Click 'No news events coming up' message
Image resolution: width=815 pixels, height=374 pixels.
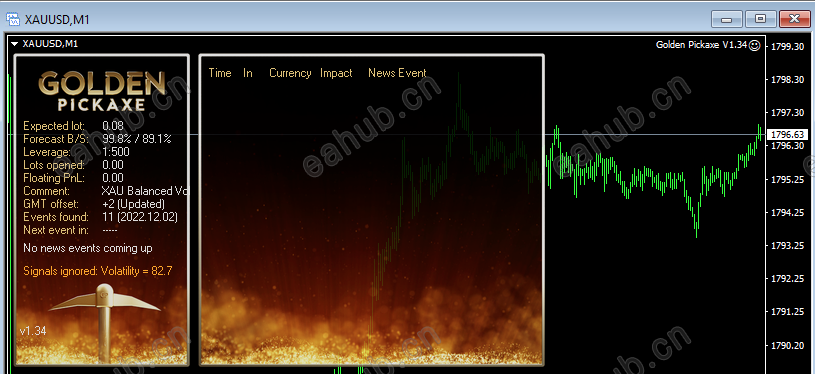coord(88,248)
